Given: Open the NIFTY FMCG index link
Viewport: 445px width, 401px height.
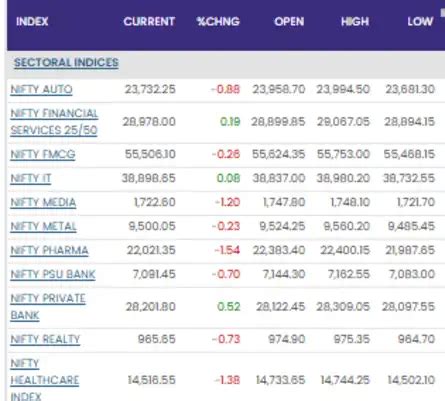Looking at the screenshot, I should coord(43,154).
